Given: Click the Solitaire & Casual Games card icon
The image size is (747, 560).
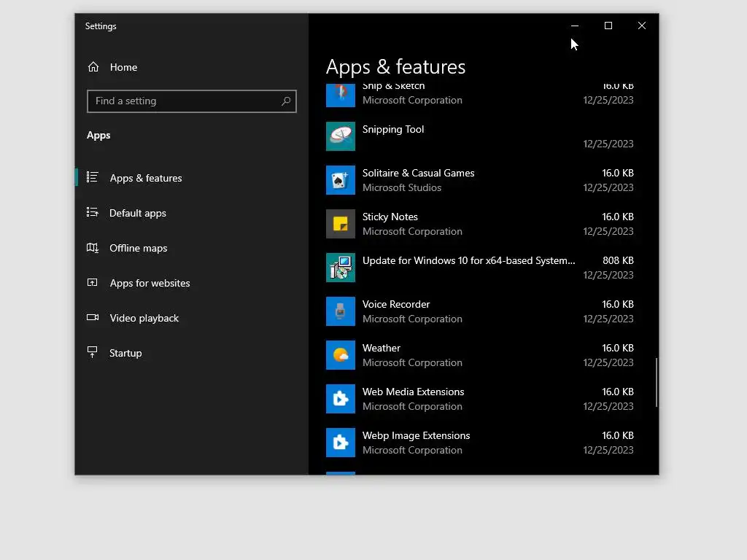Looking at the screenshot, I should click(341, 180).
